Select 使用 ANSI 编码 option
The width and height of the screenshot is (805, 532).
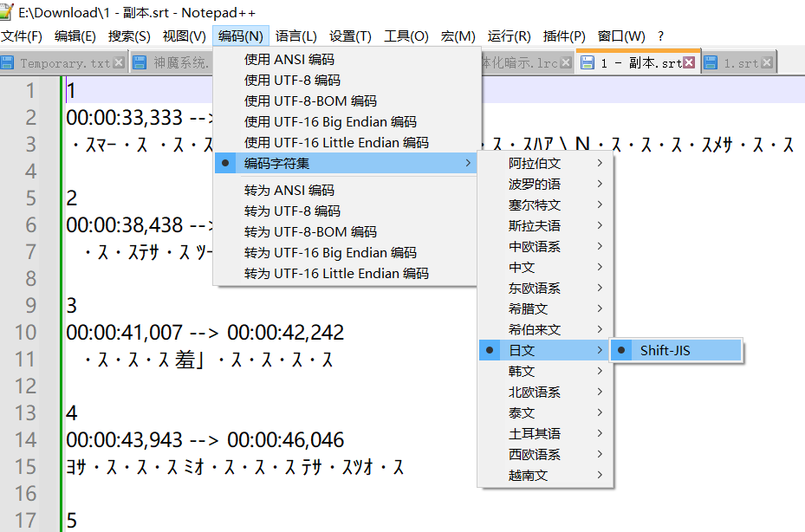(289, 60)
